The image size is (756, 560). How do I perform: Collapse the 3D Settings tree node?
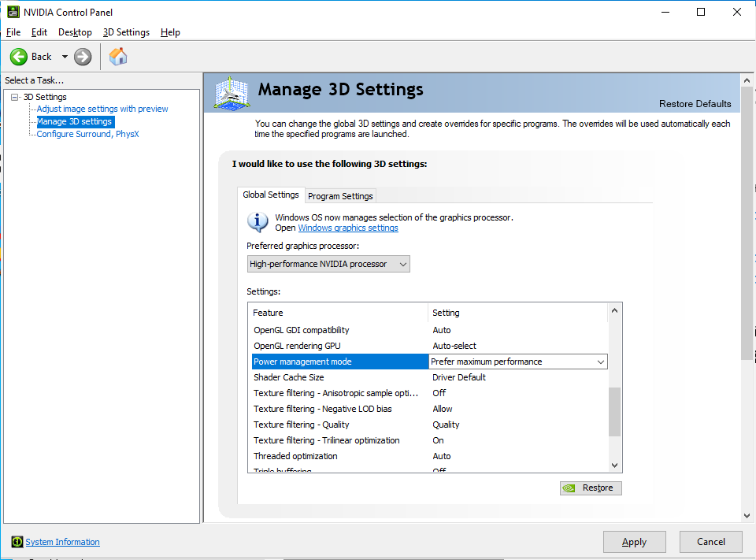coord(15,97)
